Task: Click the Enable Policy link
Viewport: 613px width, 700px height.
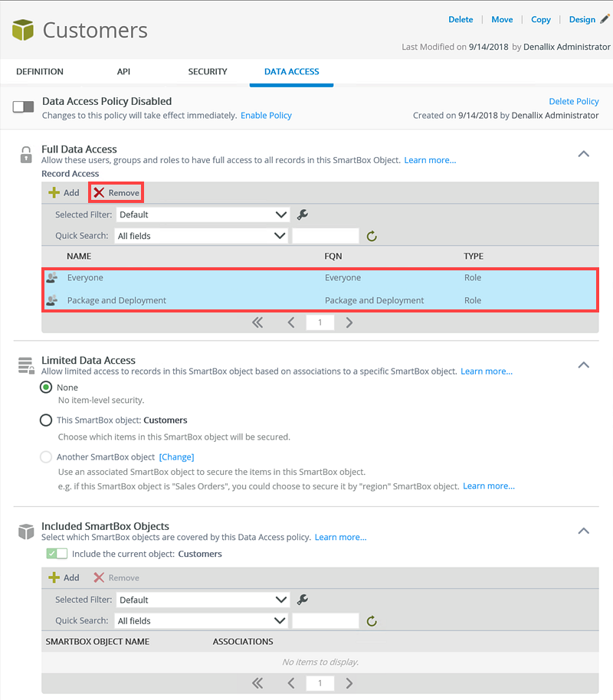Action: (266, 115)
